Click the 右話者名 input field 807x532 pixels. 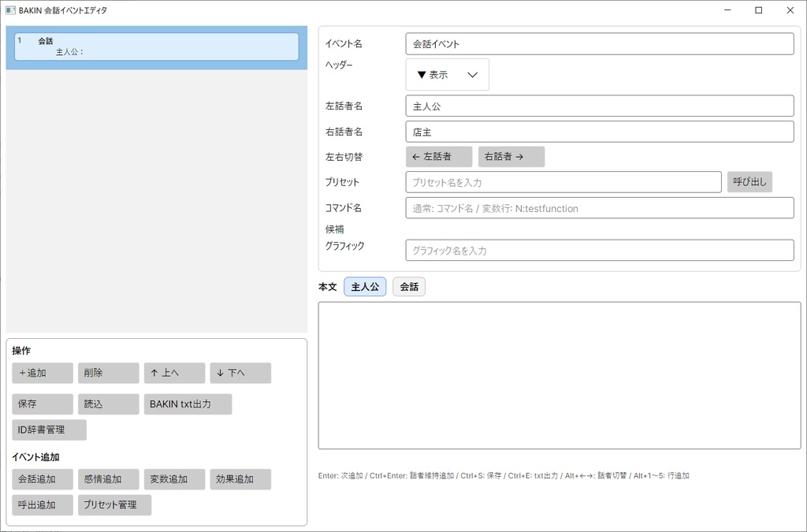point(600,132)
